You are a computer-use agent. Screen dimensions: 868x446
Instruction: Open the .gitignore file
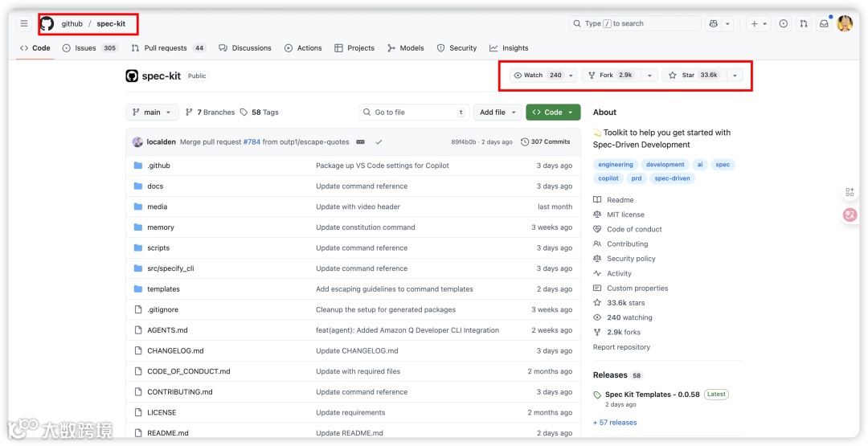(x=162, y=310)
